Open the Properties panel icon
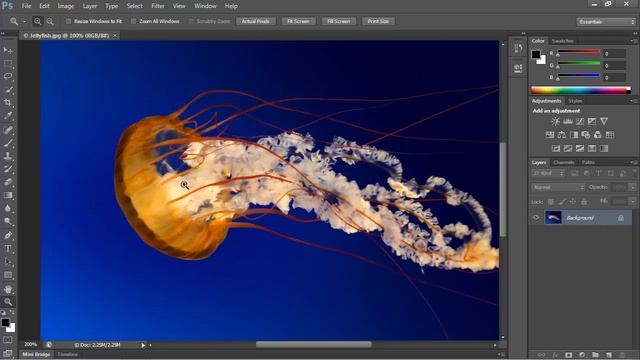The width and height of the screenshot is (640, 360). (518, 68)
